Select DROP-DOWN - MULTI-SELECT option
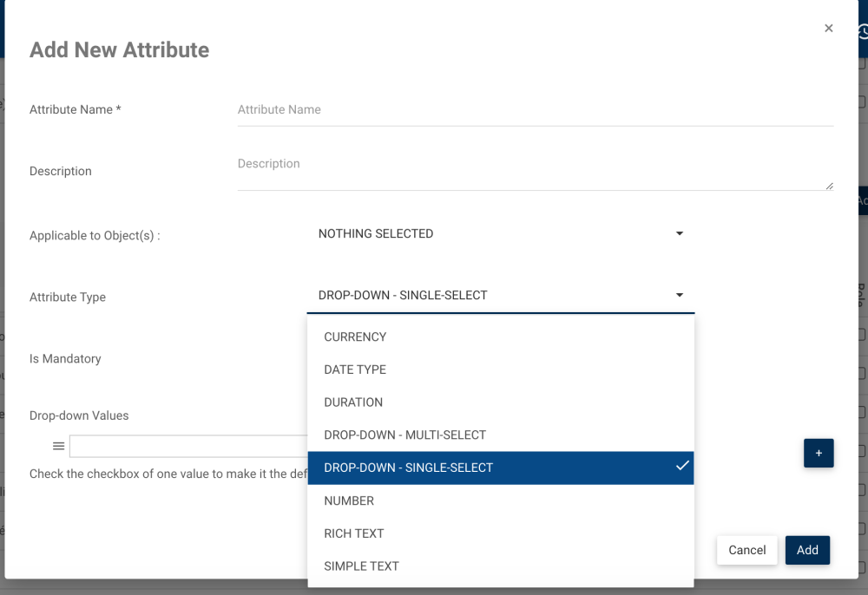Viewport: 868px width, 595px height. pos(404,435)
